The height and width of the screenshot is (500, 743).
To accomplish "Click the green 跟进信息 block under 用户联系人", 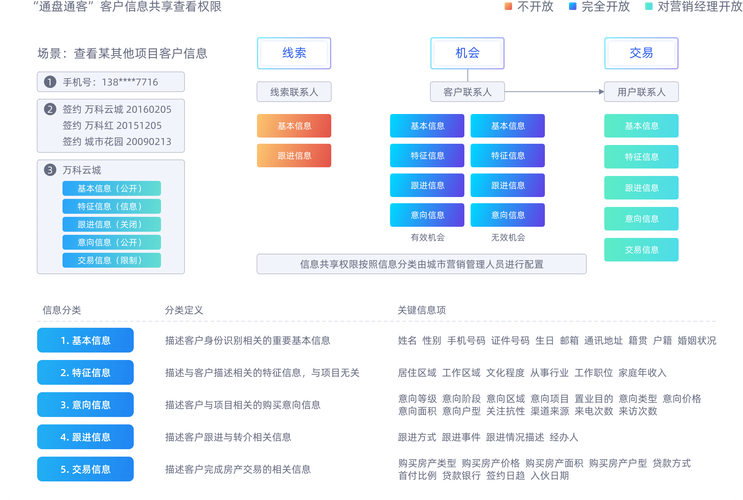I will pos(641,188).
